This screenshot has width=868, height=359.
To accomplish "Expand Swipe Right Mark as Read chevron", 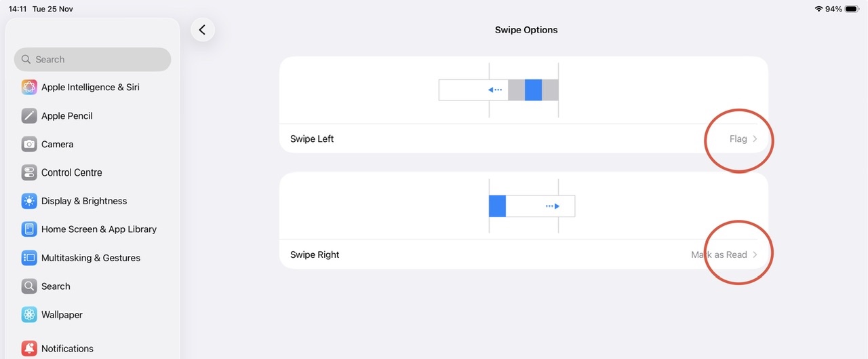I will tap(755, 255).
